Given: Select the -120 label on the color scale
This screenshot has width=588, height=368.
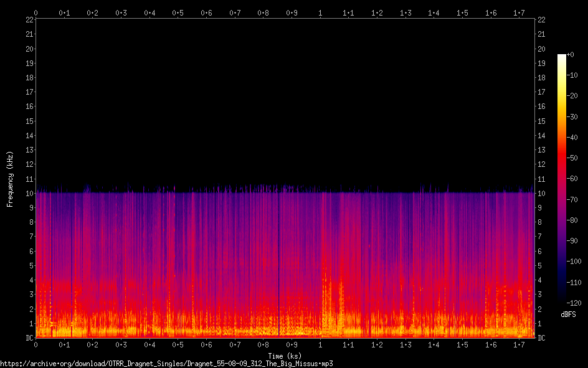Looking at the screenshot, I should coord(573,302).
